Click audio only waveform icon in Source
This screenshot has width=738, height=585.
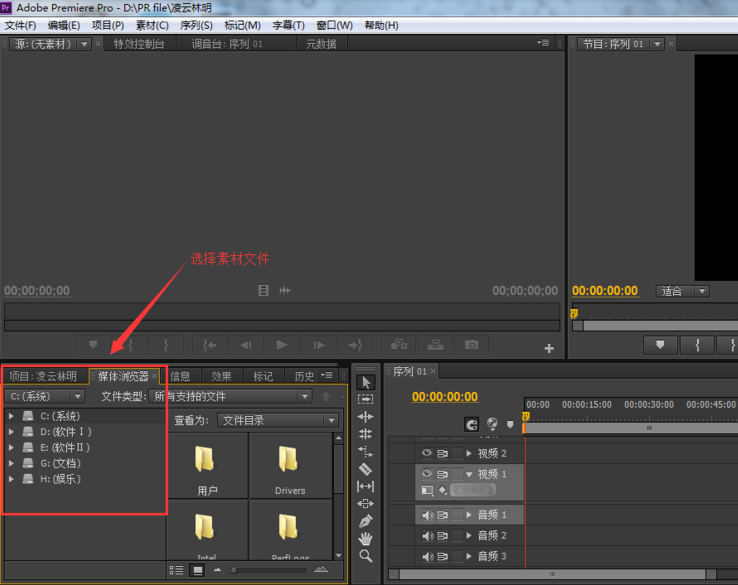click(285, 290)
